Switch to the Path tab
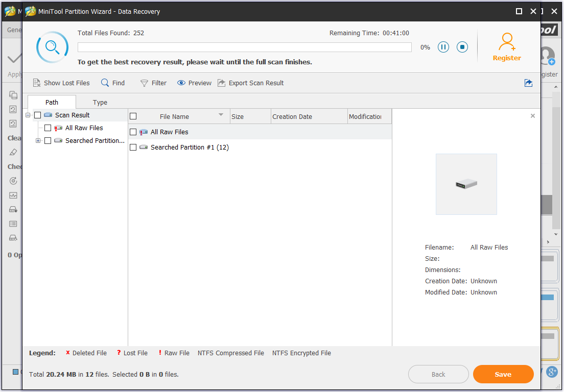Image resolution: width=564 pixels, height=392 pixels. [x=52, y=102]
